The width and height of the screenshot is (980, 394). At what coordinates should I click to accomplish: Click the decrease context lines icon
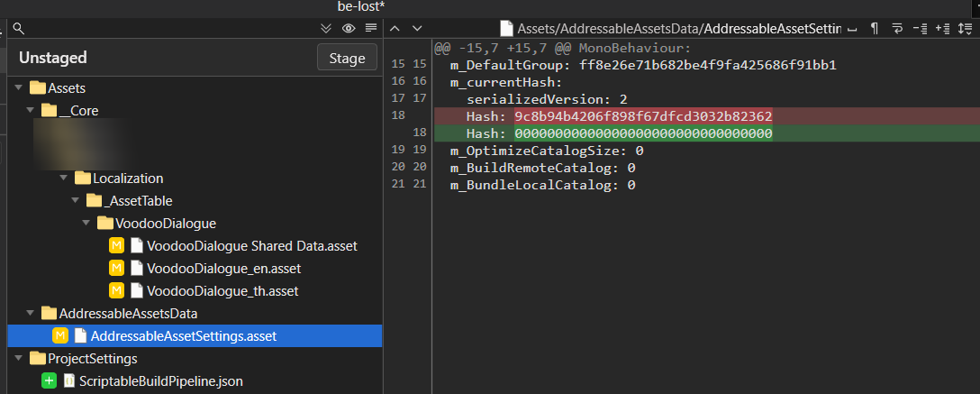click(920, 28)
